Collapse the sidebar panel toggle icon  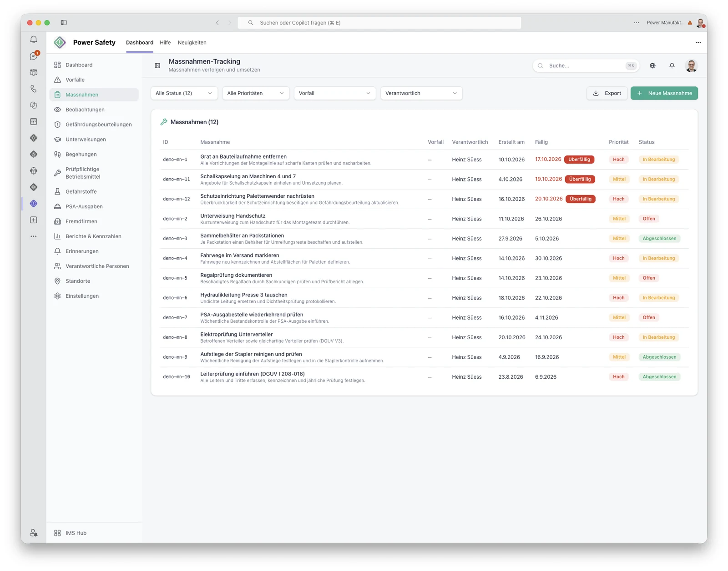click(x=157, y=65)
